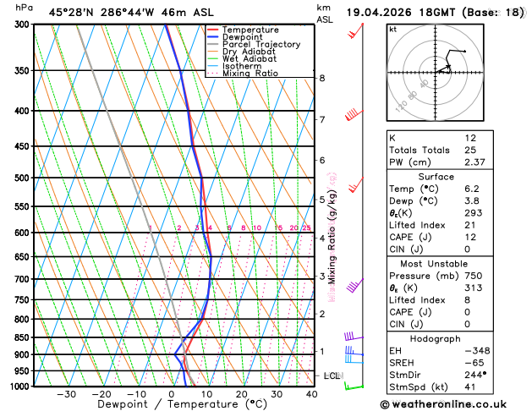The image size is (532, 411).
Task: Click the SREH value -65
Action: pos(474,363)
